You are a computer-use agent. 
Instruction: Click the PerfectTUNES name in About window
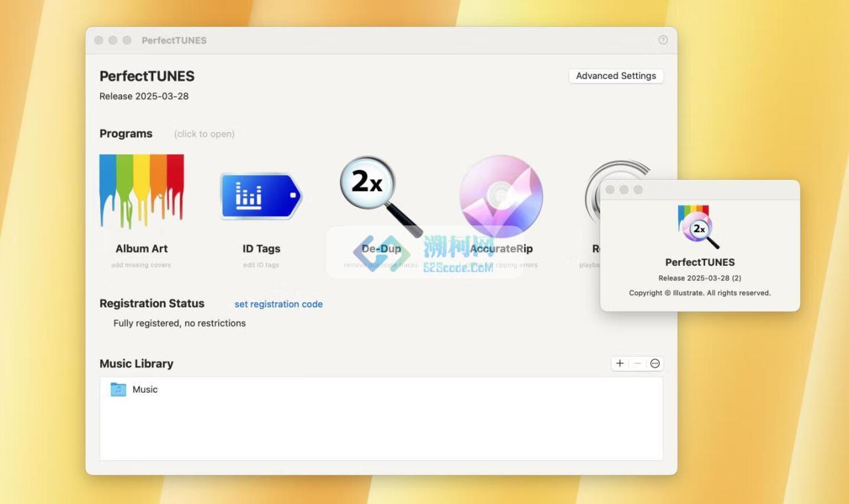point(700,262)
